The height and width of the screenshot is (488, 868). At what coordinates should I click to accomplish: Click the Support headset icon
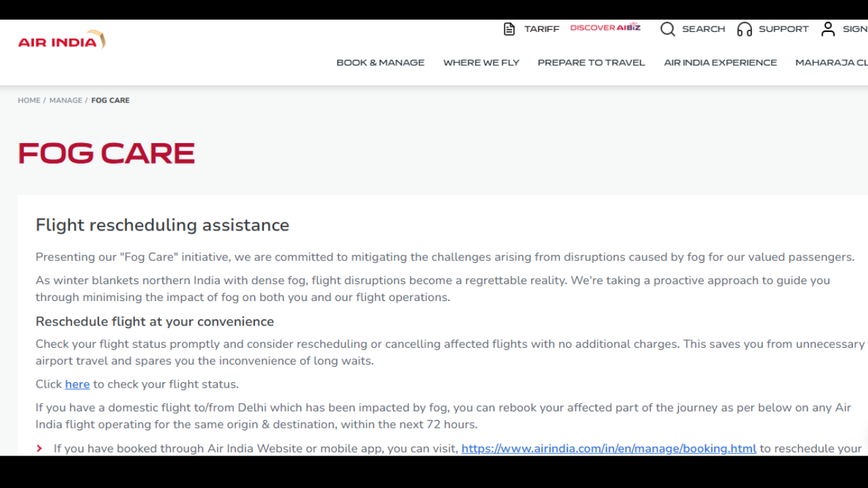tap(745, 29)
